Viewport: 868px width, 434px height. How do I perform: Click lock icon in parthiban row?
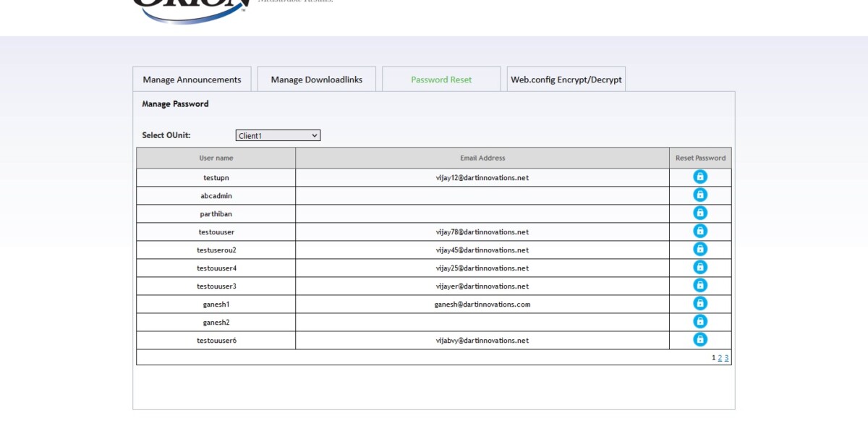(699, 213)
